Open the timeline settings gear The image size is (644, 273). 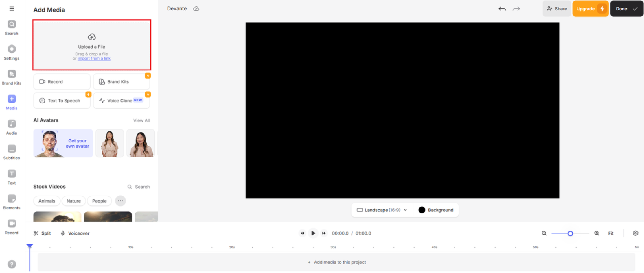pyautogui.click(x=635, y=233)
